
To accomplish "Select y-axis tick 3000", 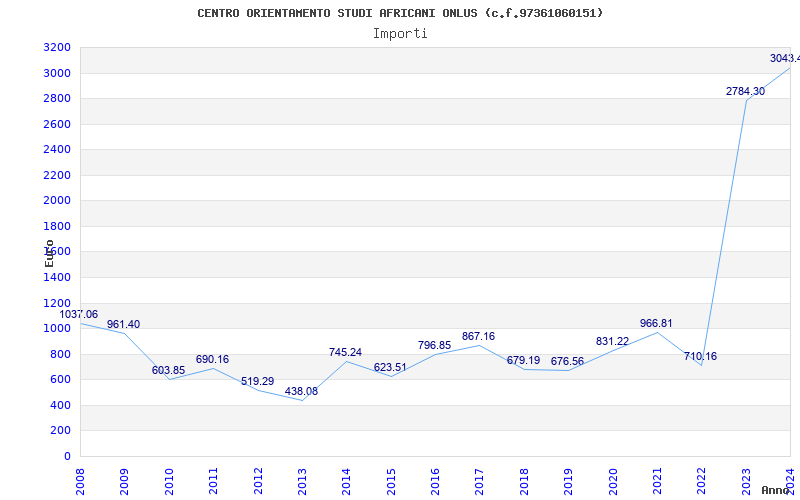I will 57,73.
